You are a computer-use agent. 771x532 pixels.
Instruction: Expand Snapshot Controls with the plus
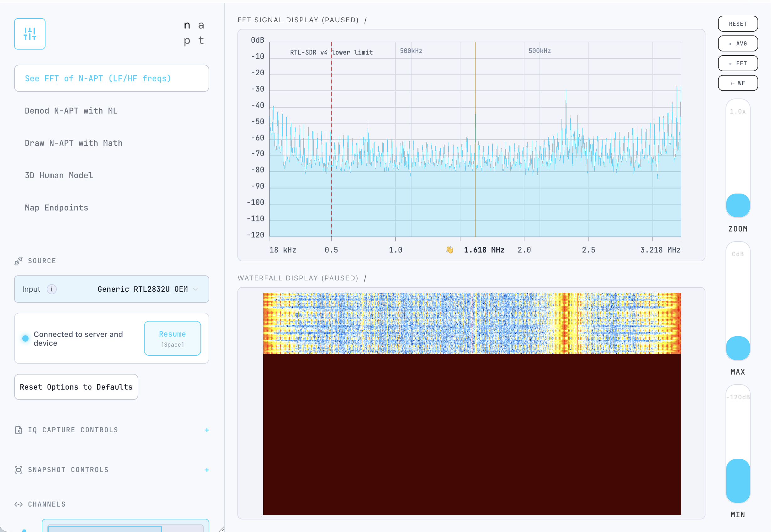coord(207,470)
